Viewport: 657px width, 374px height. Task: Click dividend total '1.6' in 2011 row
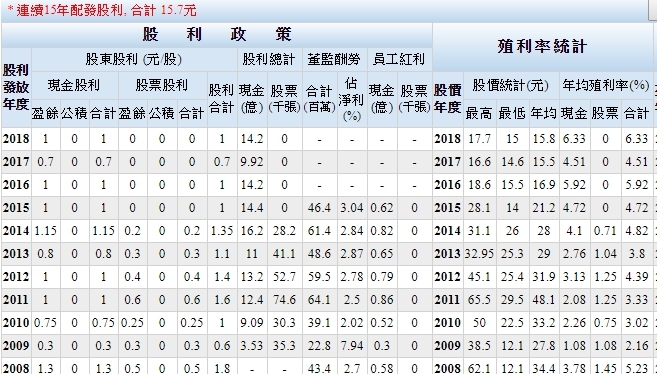point(222,300)
